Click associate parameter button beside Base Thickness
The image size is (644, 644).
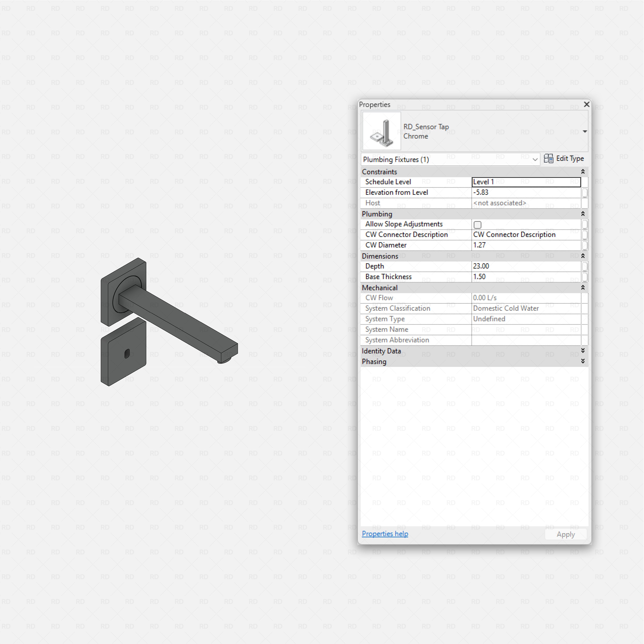point(584,277)
